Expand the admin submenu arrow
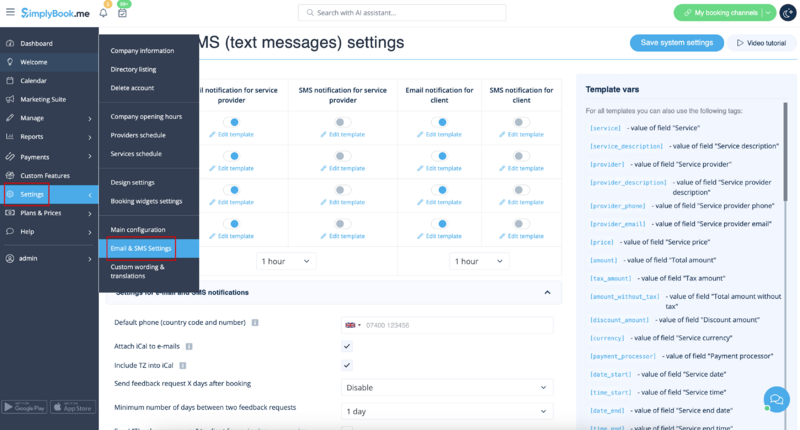The height and width of the screenshot is (430, 800). click(90, 259)
